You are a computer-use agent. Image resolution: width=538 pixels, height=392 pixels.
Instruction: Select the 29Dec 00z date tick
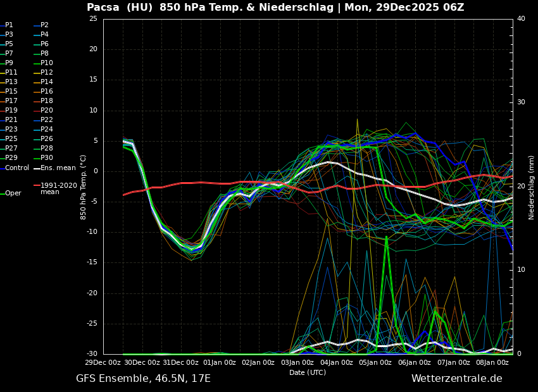click(103, 363)
